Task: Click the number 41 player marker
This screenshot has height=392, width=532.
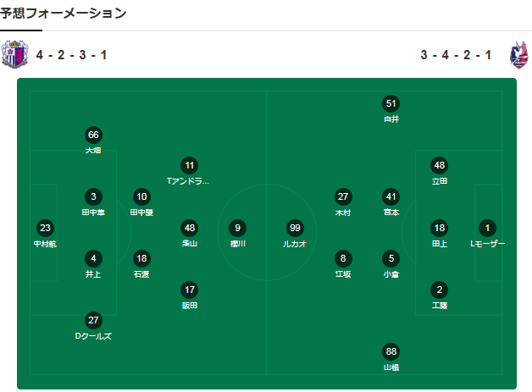Action: (391, 196)
